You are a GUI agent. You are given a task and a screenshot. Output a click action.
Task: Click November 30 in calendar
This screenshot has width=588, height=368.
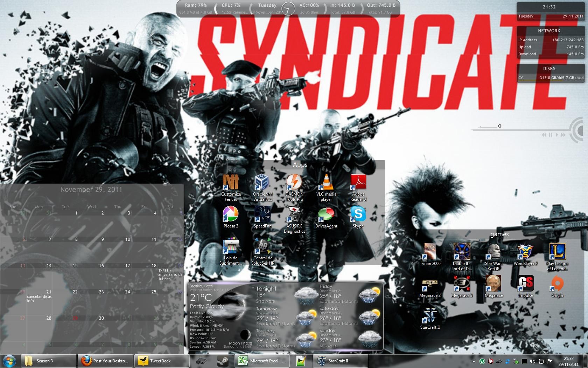[101, 318]
